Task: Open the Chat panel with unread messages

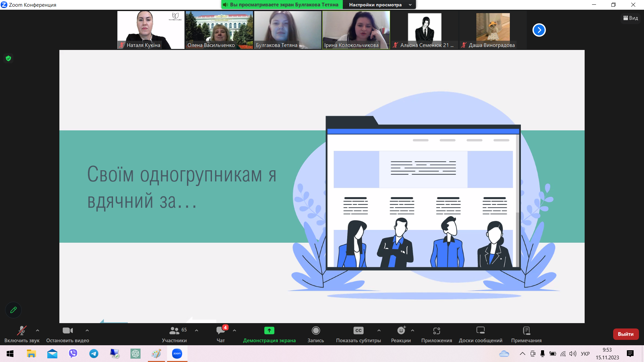Action: click(x=221, y=331)
